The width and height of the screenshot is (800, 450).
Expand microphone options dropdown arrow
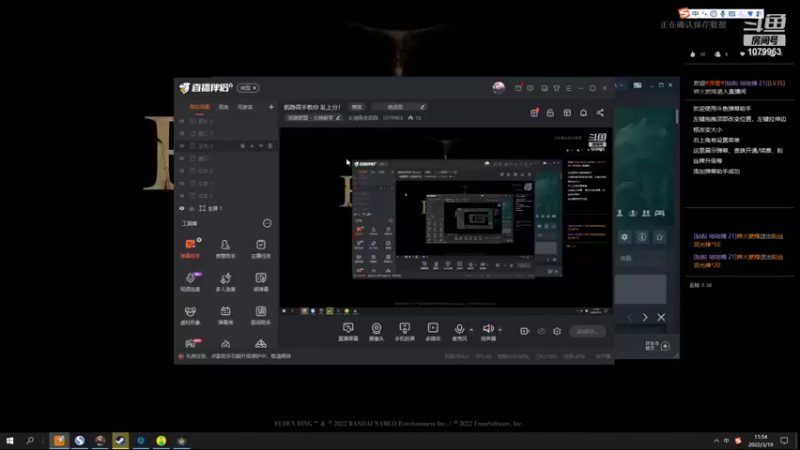(471, 330)
